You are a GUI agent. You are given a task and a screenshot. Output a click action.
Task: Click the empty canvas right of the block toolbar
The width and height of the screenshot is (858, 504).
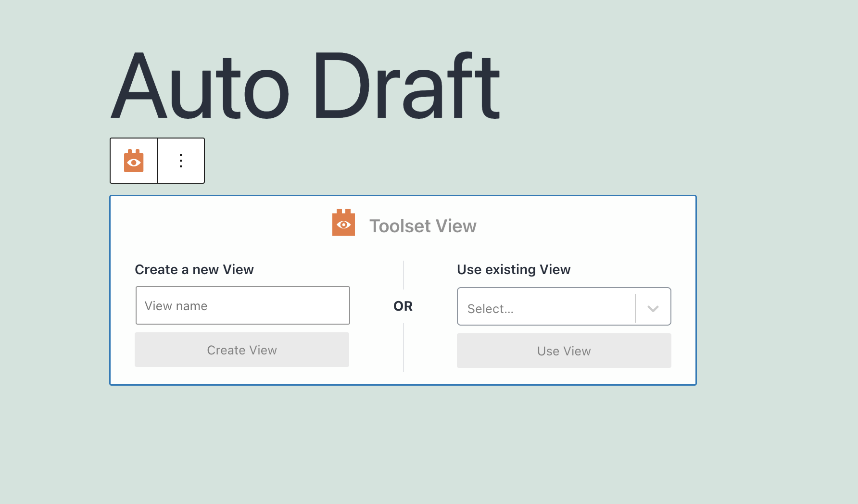pos(433,161)
